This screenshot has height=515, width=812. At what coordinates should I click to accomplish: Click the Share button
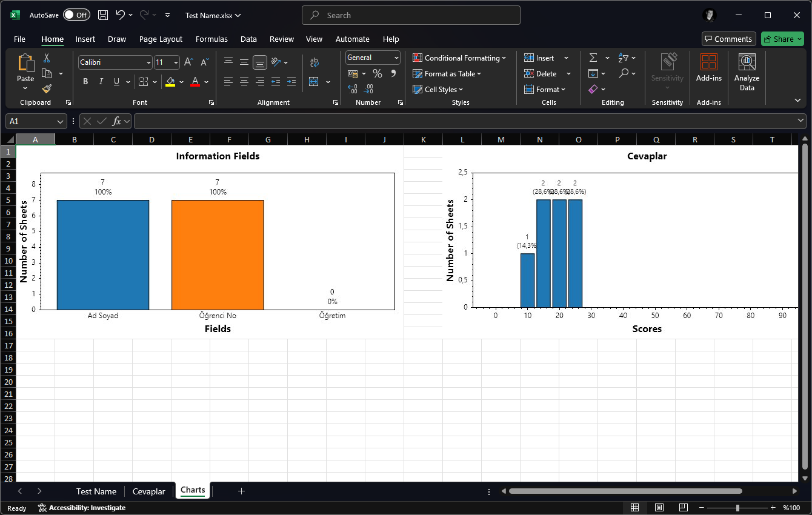pyautogui.click(x=782, y=38)
